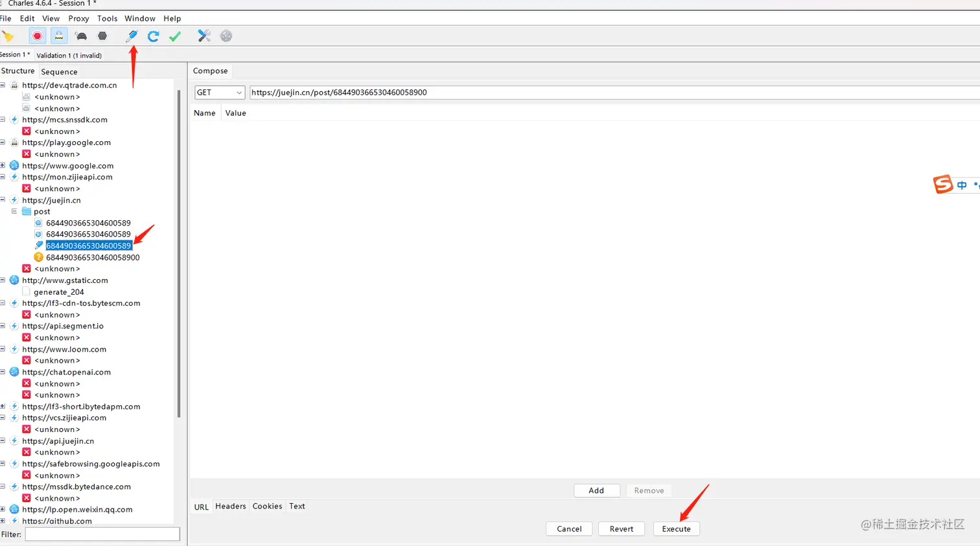980x546 pixels.
Task: Select <unknown> under https://safebrowsing.googleapis.com
Action: tap(57, 475)
